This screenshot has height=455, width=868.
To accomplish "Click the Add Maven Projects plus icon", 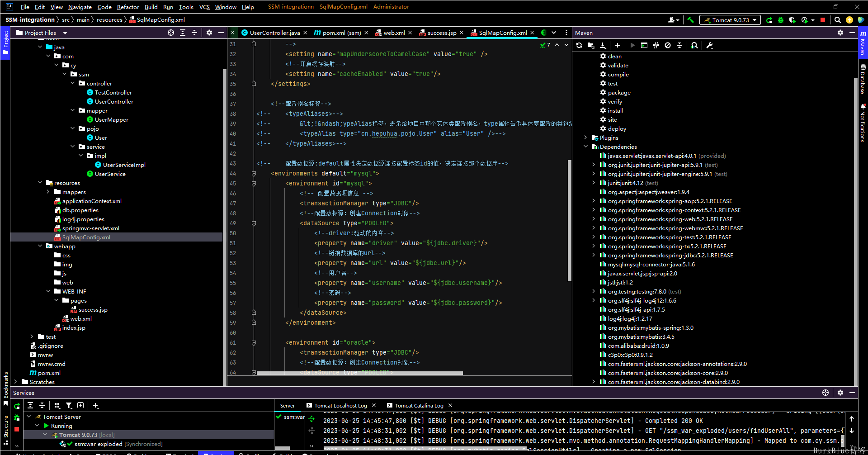I will [618, 45].
